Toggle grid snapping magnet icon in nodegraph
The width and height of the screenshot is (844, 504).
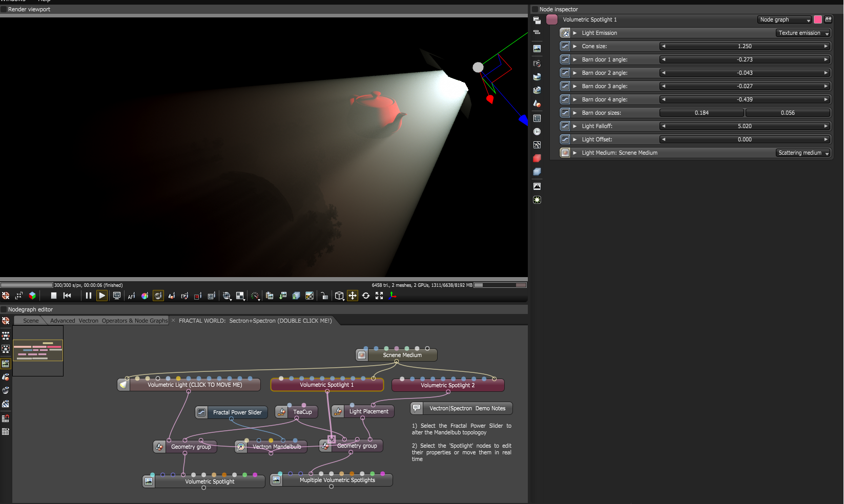point(6,418)
